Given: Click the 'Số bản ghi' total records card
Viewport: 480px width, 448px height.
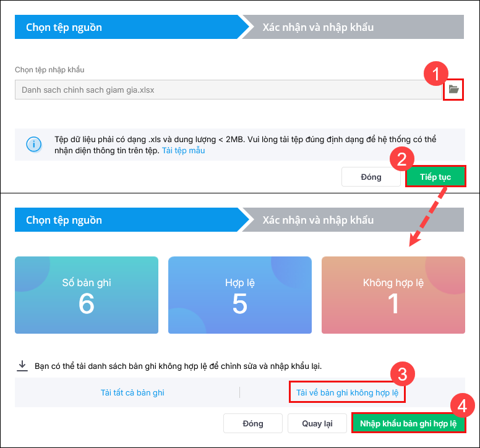Looking at the screenshot, I should (87, 295).
